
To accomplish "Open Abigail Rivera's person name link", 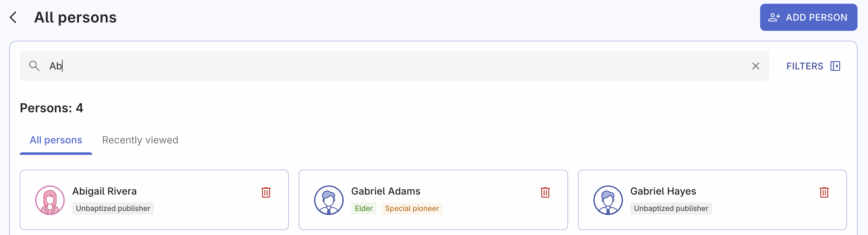I will click(x=104, y=191).
